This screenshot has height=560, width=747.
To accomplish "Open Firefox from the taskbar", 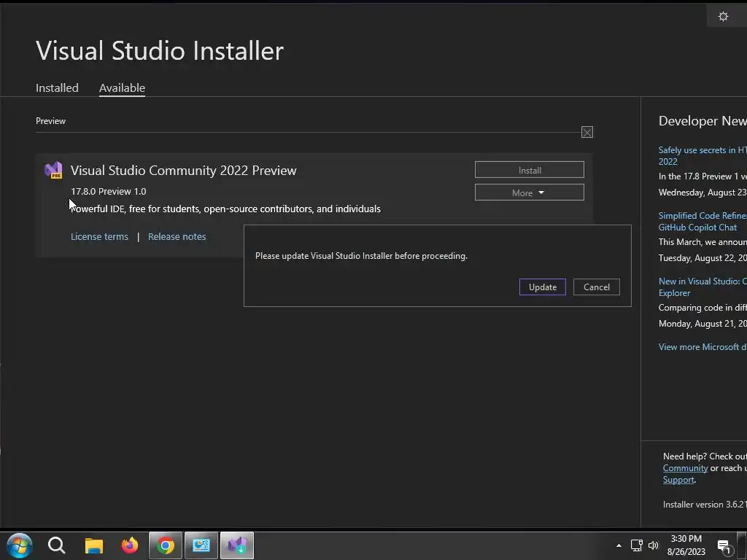I will pos(130,545).
